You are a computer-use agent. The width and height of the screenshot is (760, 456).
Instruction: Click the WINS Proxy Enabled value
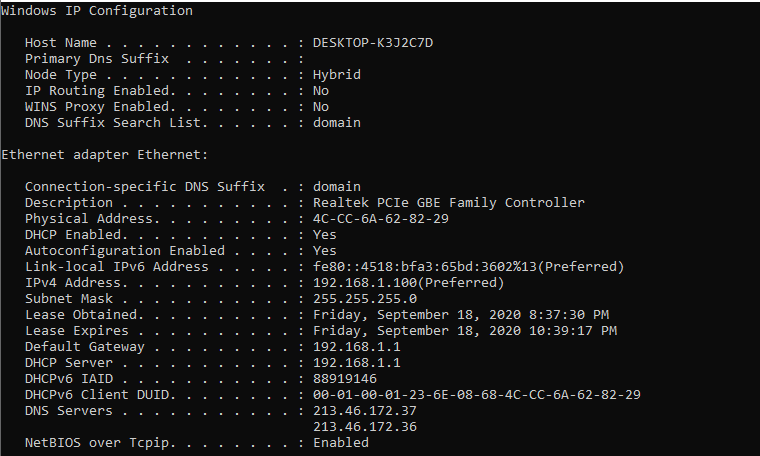(321, 107)
